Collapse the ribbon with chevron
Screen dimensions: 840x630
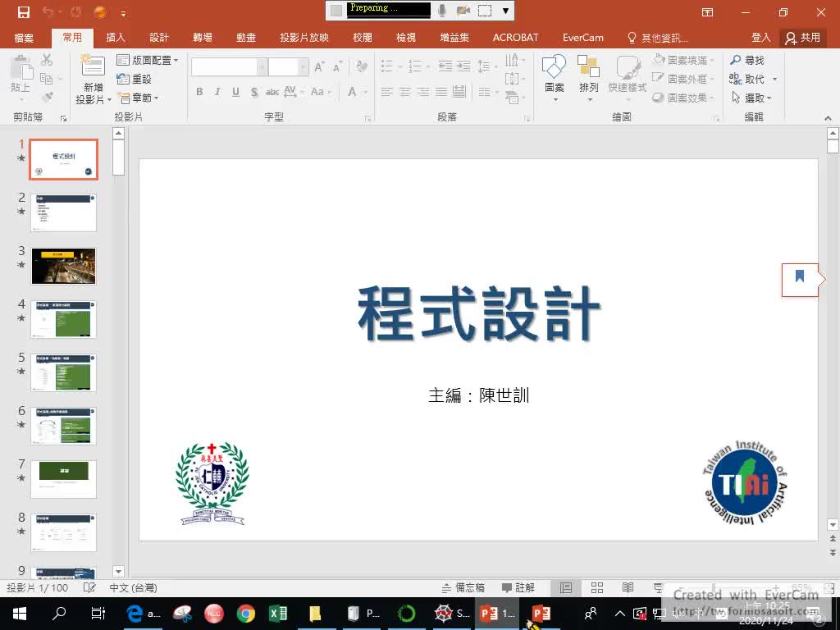(828, 118)
